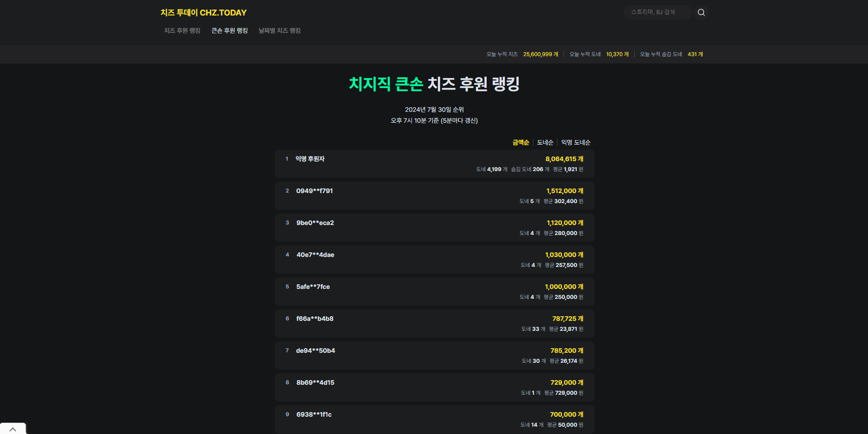Select donor 0949**f791 in rank 2
868x434 pixels.
(434, 195)
